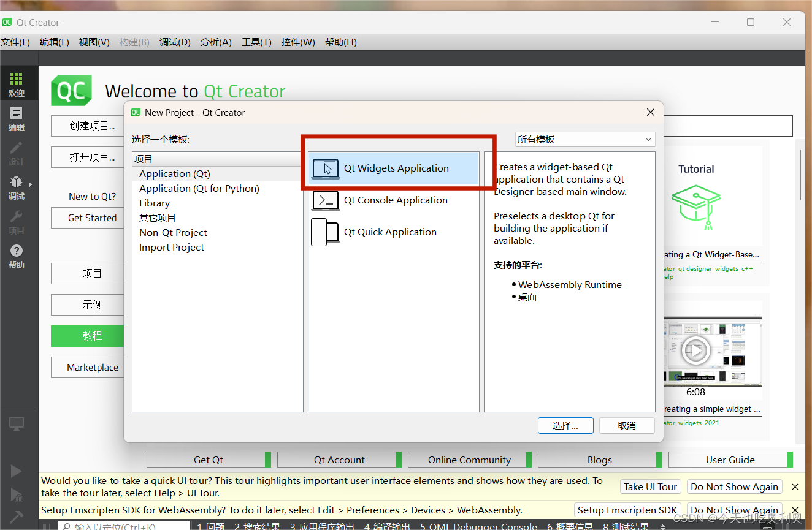Viewport: 812px width, 530px height.
Task: Open the 设计 design mode in sidebar
Action: coord(17,153)
